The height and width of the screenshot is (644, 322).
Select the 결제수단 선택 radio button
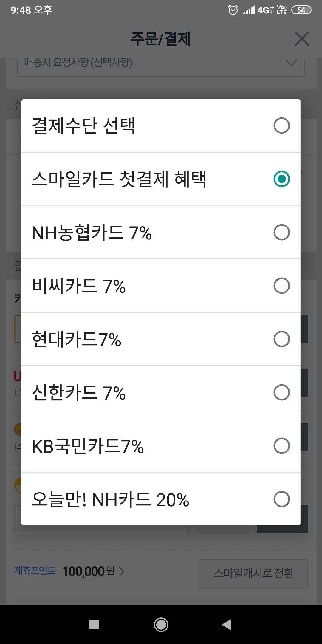pos(281,126)
